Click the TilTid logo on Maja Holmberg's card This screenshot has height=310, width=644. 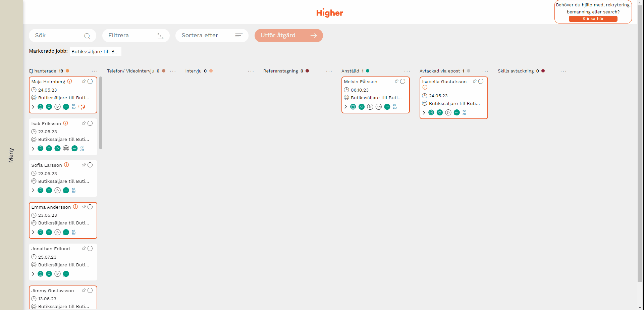coord(74,107)
